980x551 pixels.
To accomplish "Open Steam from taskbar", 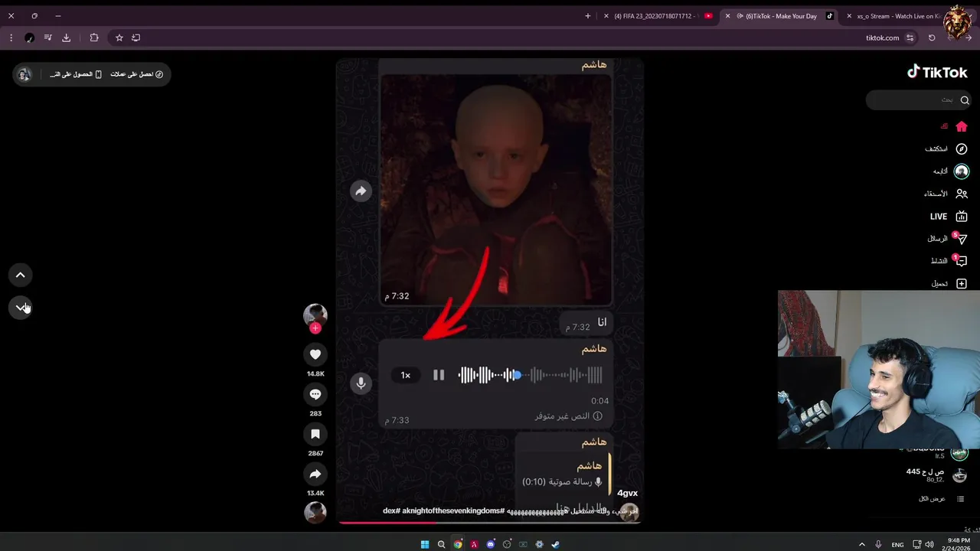I will (556, 545).
